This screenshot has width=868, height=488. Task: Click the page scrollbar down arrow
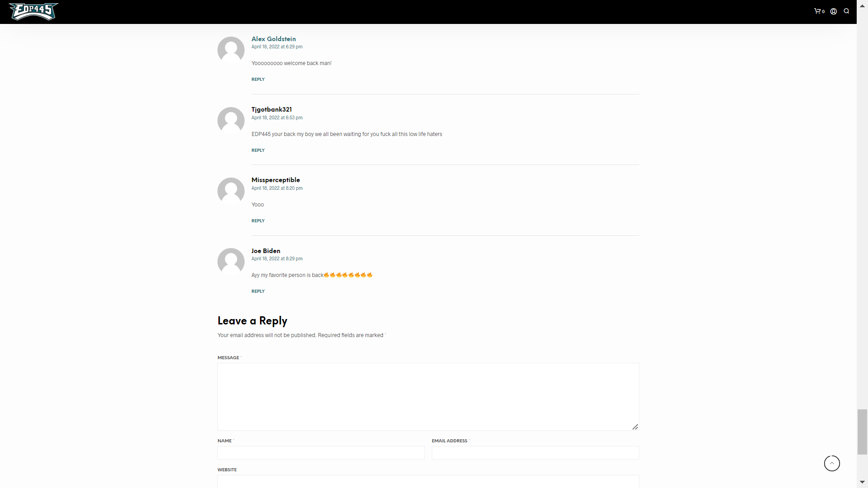(863, 483)
